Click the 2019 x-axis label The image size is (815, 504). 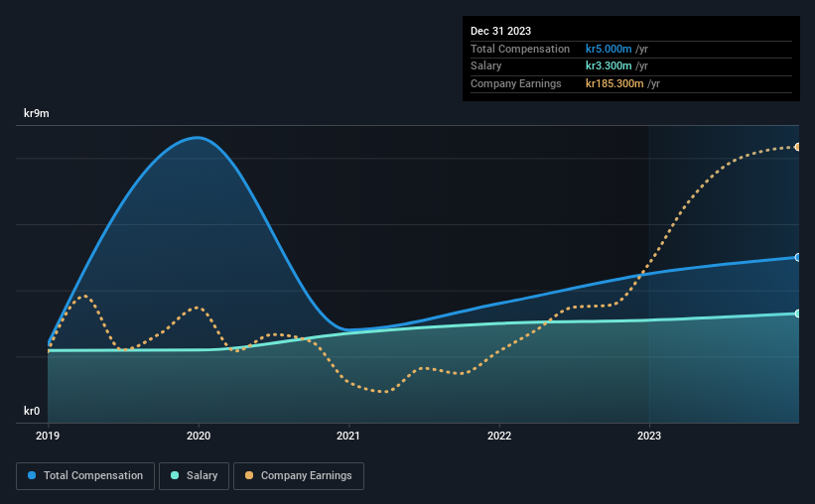click(x=48, y=436)
